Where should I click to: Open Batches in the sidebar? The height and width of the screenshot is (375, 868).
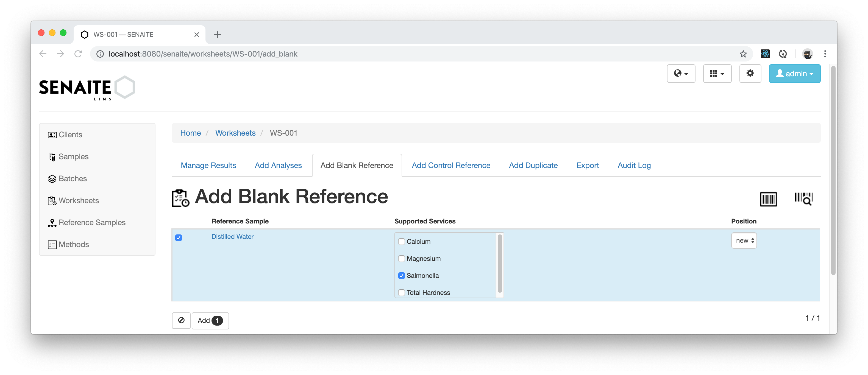(73, 179)
